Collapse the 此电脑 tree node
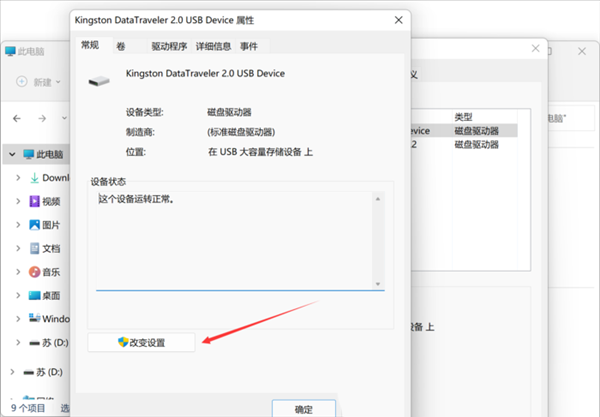Screen dimensions: 600x417 12,154
